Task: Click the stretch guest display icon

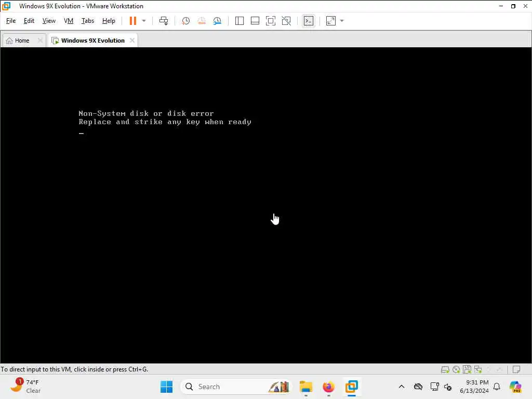Action: coord(331,21)
